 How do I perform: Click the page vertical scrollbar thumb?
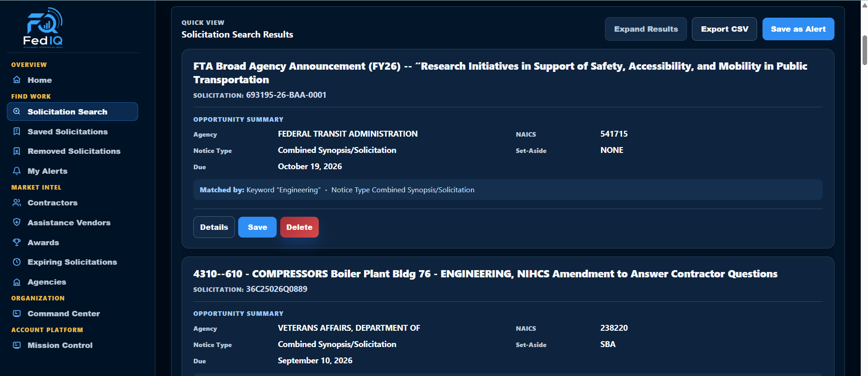[864, 50]
